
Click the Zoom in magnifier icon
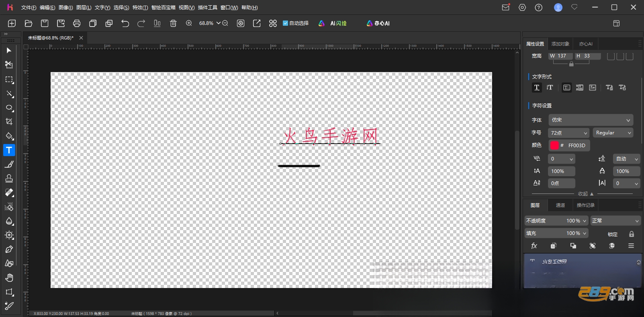coord(189,23)
